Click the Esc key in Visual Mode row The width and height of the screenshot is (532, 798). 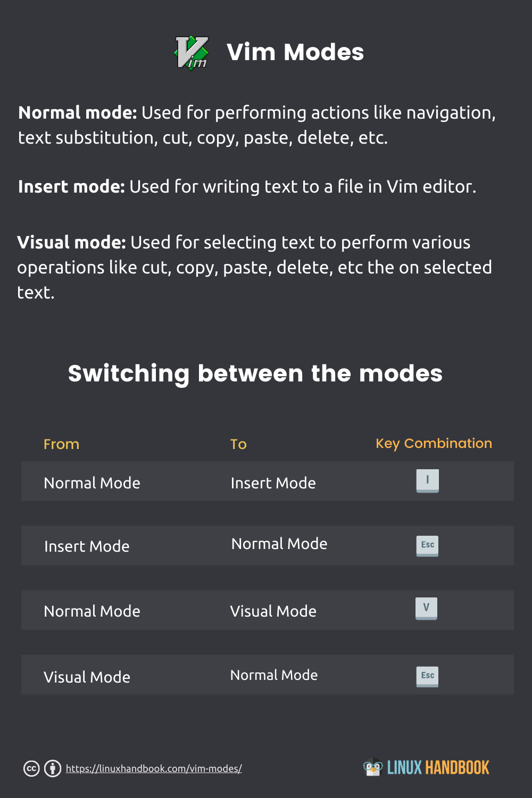click(x=427, y=676)
